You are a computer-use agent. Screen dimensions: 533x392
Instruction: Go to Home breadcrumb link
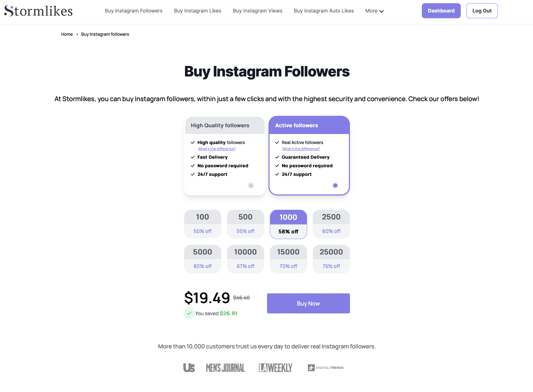[67, 34]
